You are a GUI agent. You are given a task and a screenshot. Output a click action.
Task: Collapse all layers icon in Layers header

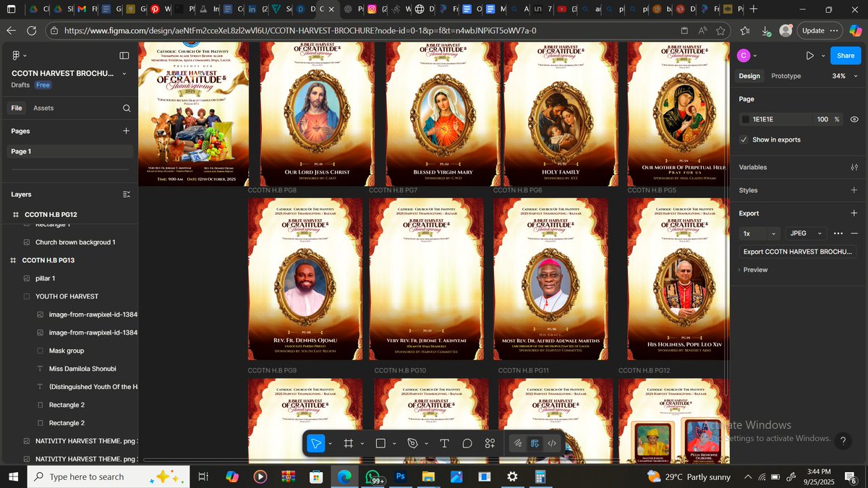[127, 194]
